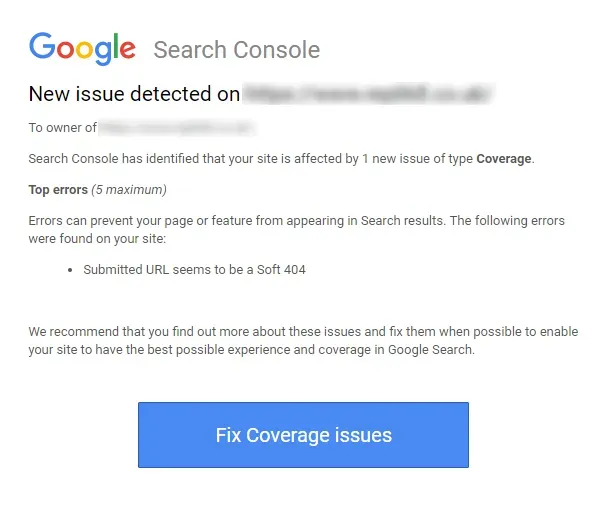Click the bullet point before Submitted URL
The image size is (611, 519).
[x=70, y=270]
